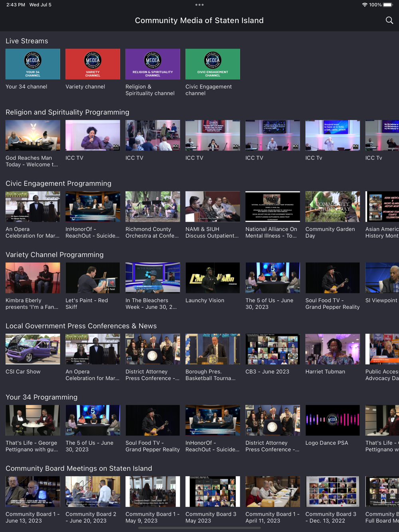Select Religion & Spirituality channel label text

[150, 90]
